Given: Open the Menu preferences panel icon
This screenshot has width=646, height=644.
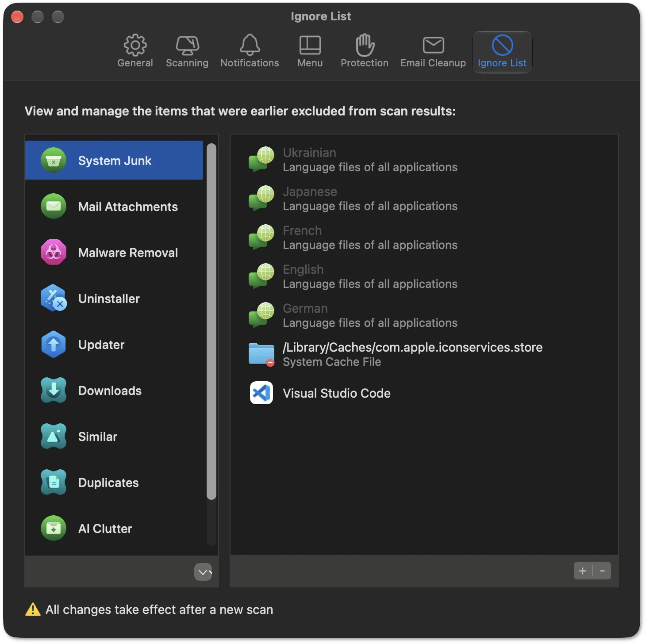Looking at the screenshot, I should [x=310, y=45].
